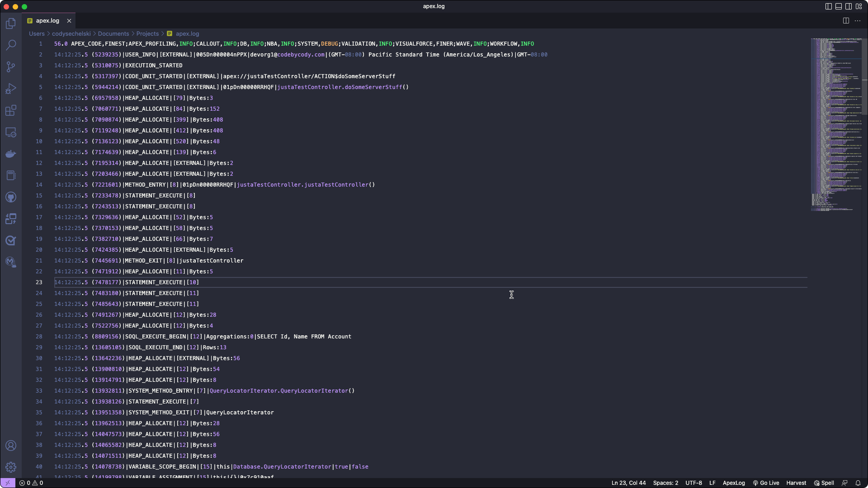Open the Source Control view
Viewport: 868px width, 488px height.
point(11,67)
